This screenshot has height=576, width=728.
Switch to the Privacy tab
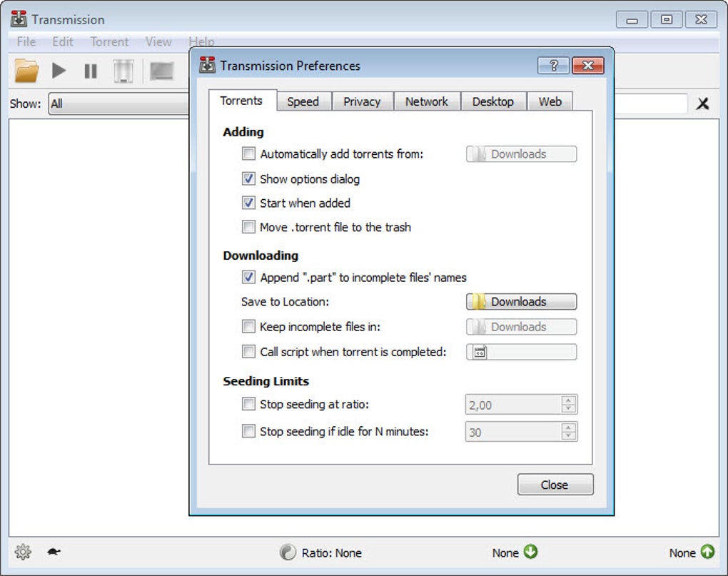362,101
